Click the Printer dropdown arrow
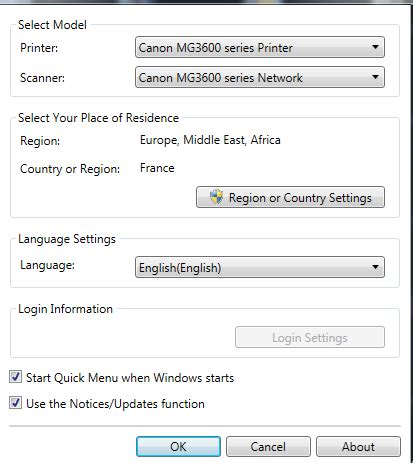The width and height of the screenshot is (413, 463). point(375,47)
